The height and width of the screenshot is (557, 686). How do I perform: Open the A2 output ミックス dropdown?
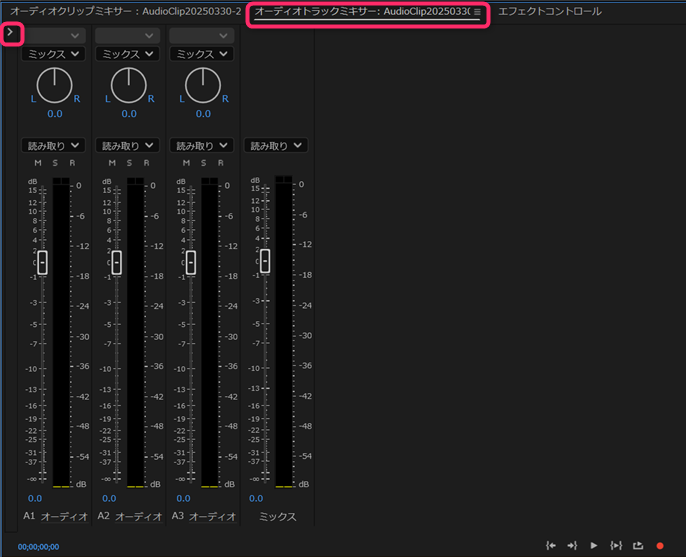(127, 54)
